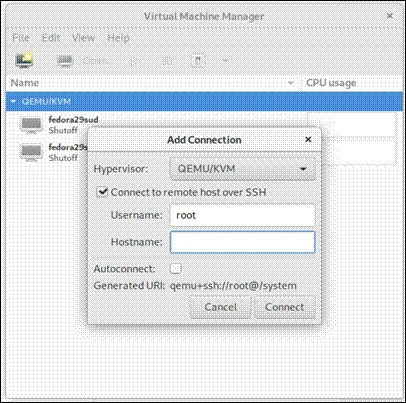Click the Shut down power icon

tap(198, 61)
